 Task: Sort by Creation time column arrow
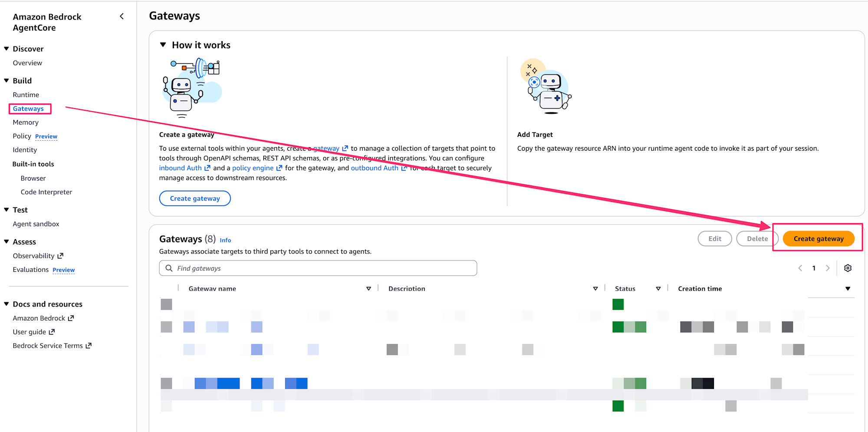848,289
